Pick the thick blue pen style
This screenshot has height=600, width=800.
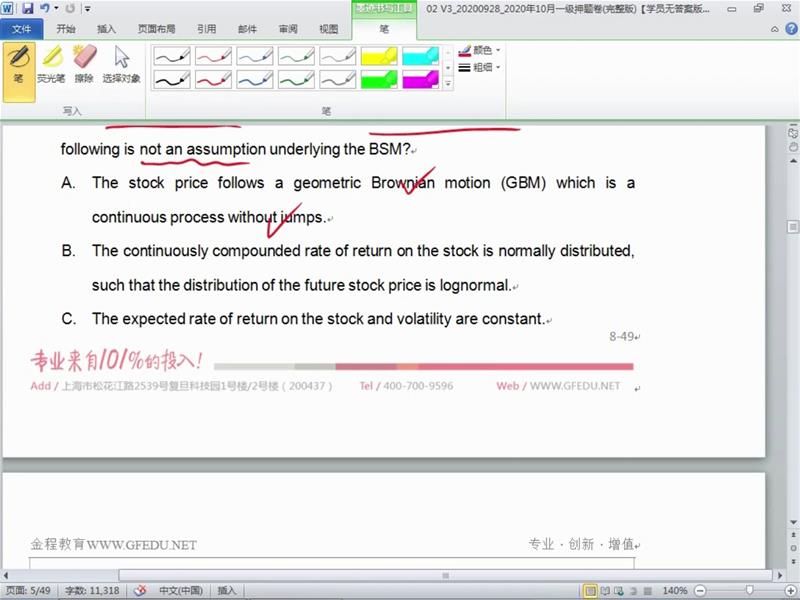click(255, 79)
